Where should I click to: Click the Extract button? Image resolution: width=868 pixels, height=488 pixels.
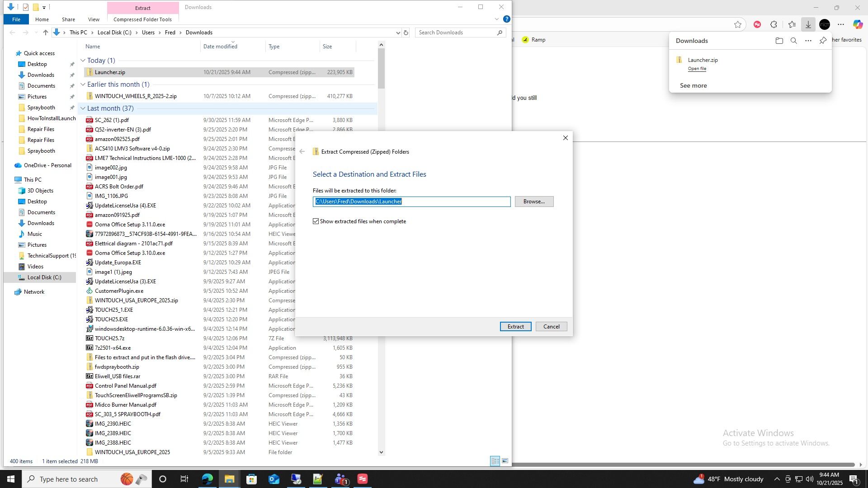click(515, 327)
